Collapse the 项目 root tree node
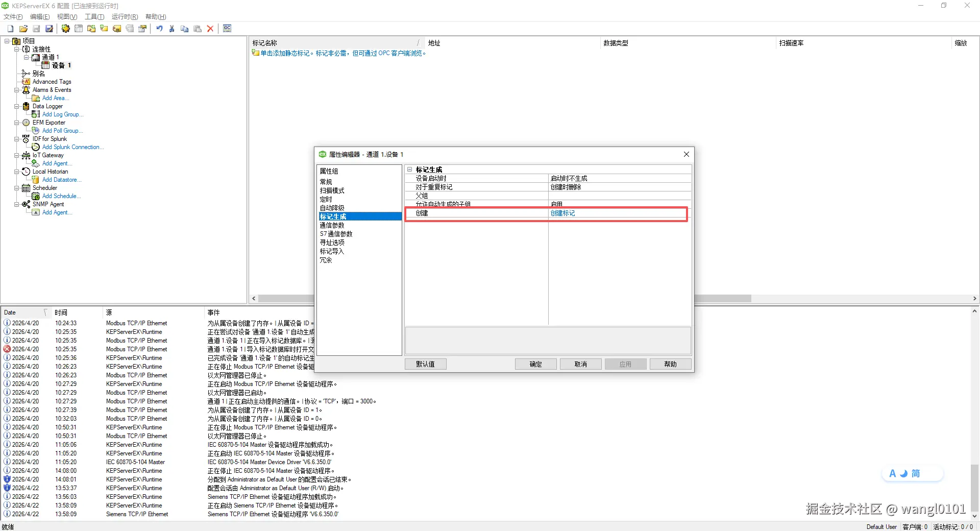980x531 pixels. tap(7, 41)
